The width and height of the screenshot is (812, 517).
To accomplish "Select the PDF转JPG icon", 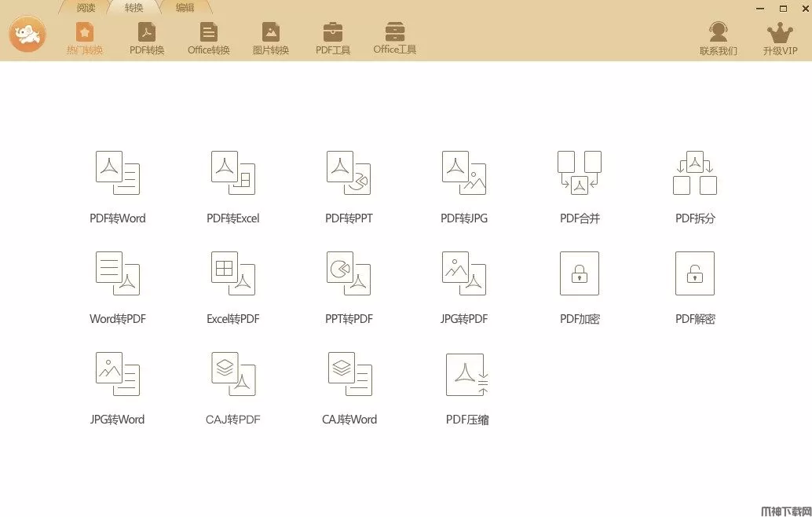I will pyautogui.click(x=464, y=173).
